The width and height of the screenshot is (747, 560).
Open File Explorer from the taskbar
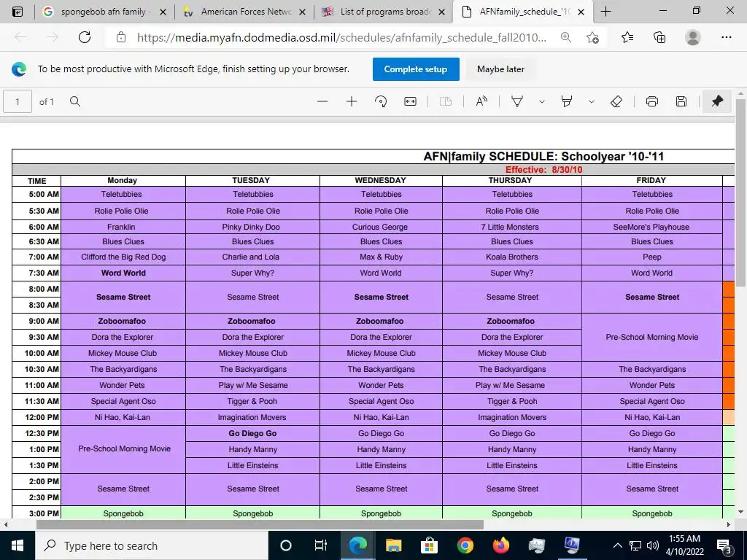pyautogui.click(x=393, y=545)
